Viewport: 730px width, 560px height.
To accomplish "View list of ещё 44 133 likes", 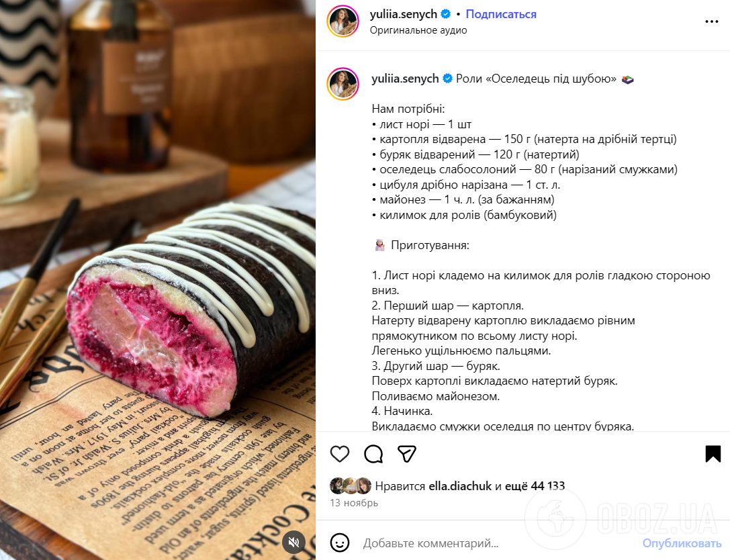I will (535, 486).
